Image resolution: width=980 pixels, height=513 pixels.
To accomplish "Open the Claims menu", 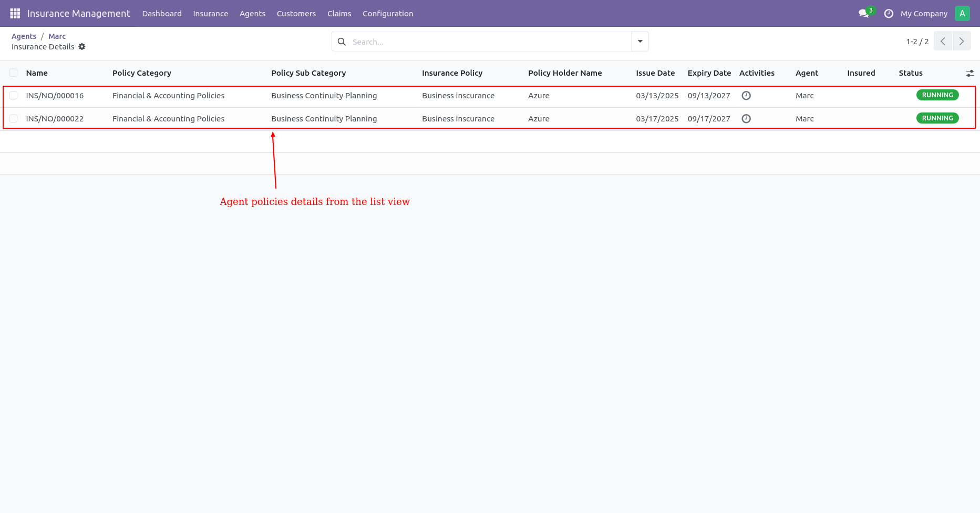I will 339,14.
